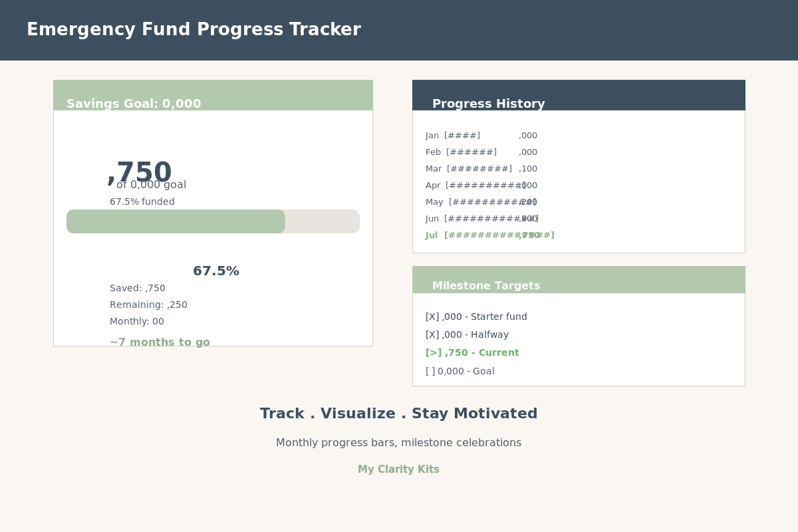Select the highlighted Jul history row
Screen dimensions: 798x532
coord(489,235)
